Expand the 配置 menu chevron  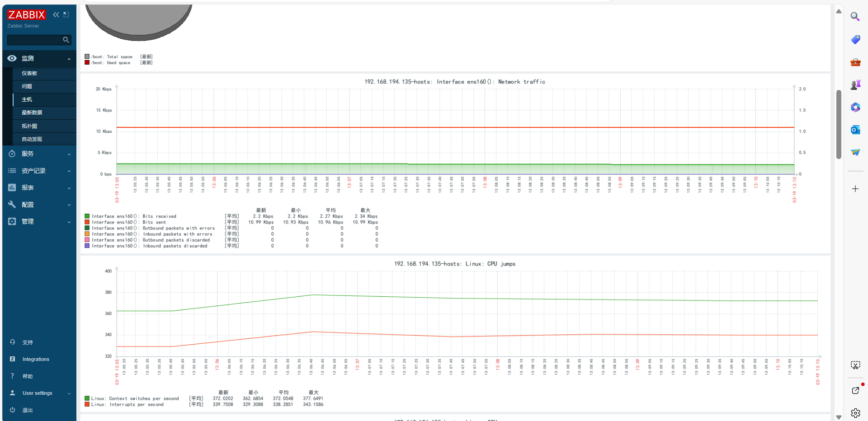point(69,205)
